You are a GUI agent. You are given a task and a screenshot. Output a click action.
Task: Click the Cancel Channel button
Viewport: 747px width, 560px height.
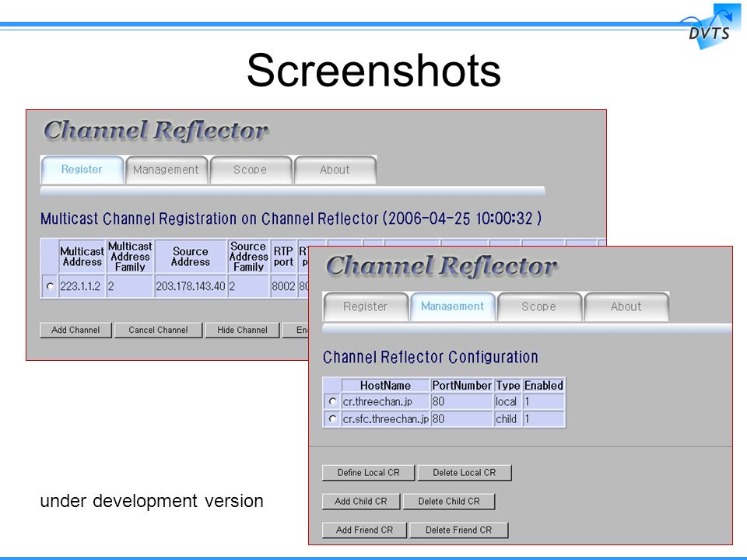tap(158, 330)
